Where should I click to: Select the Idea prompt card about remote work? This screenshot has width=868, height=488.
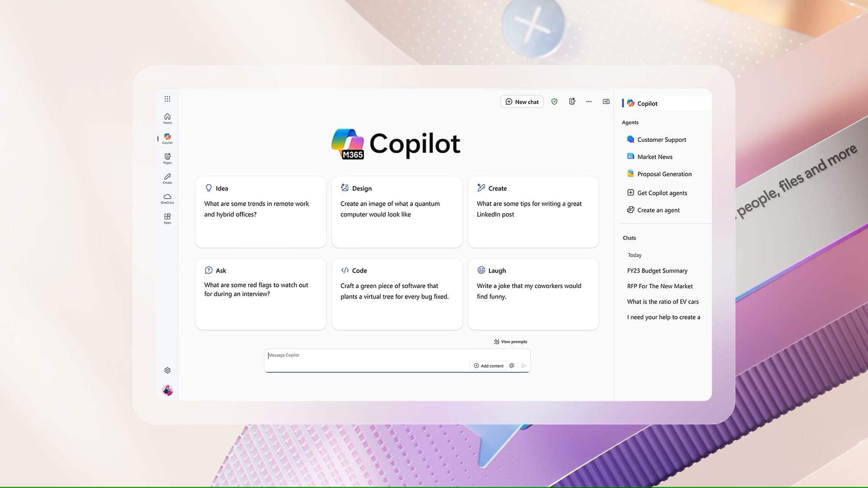click(x=260, y=212)
